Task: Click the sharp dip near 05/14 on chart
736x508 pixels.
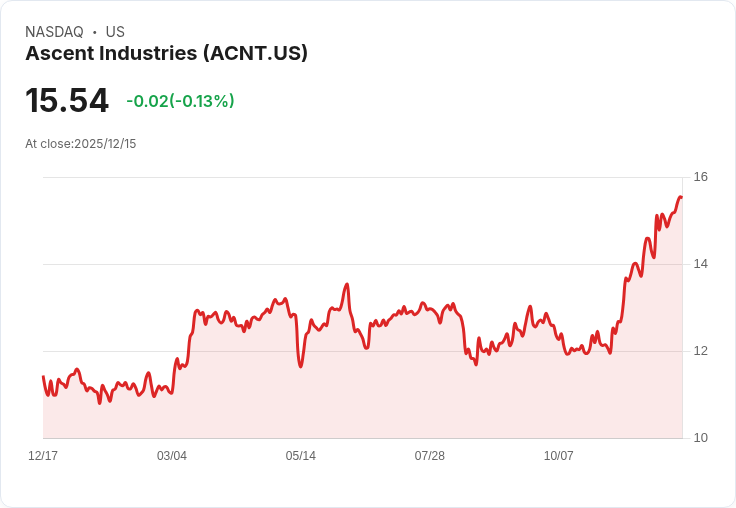Action: (x=300, y=366)
